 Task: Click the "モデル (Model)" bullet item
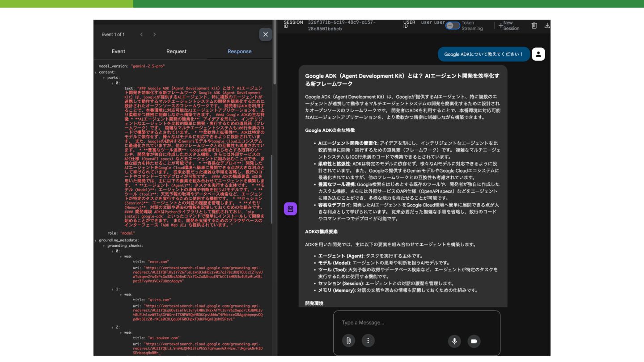[384, 263]
